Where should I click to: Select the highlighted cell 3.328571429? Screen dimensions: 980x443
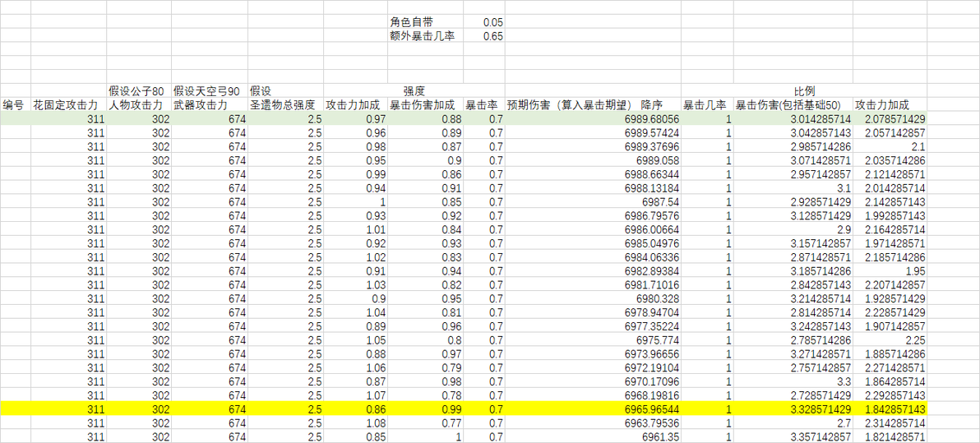pos(793,408)
